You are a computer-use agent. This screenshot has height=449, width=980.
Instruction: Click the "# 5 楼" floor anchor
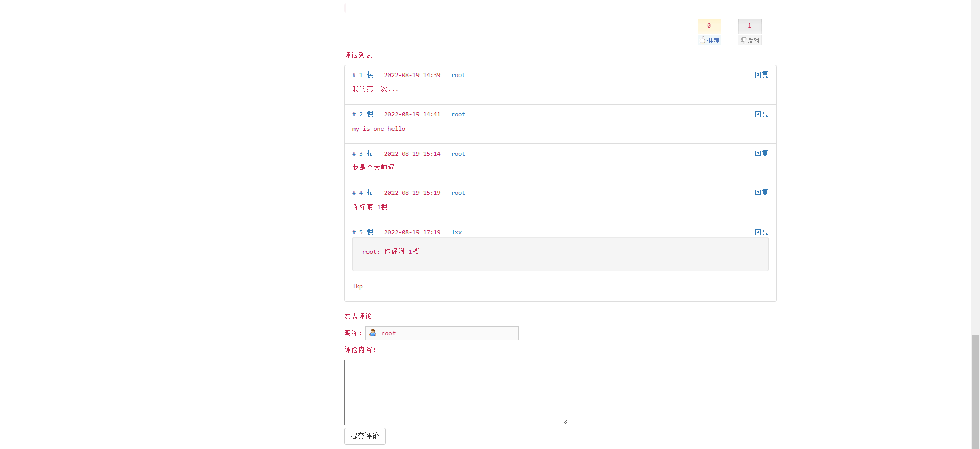click(362, 232)
